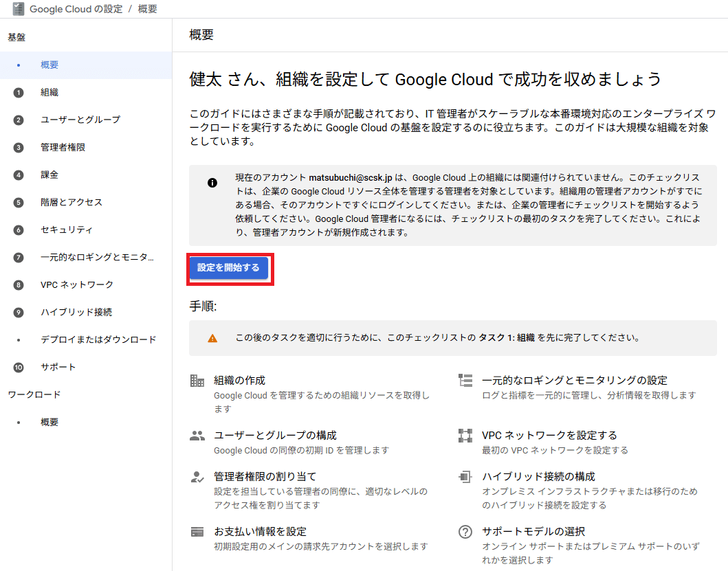Viewport: 728px width, 571px height.
Task: Click the Google Cloud setup checklist icon
Action: (x=18, y=9)
